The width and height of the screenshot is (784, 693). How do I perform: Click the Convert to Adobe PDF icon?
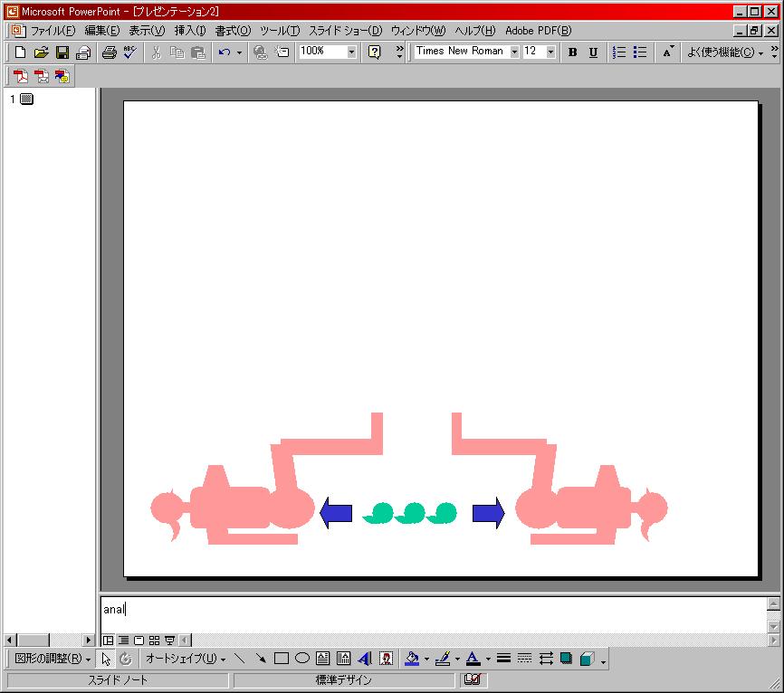(20, 77)
